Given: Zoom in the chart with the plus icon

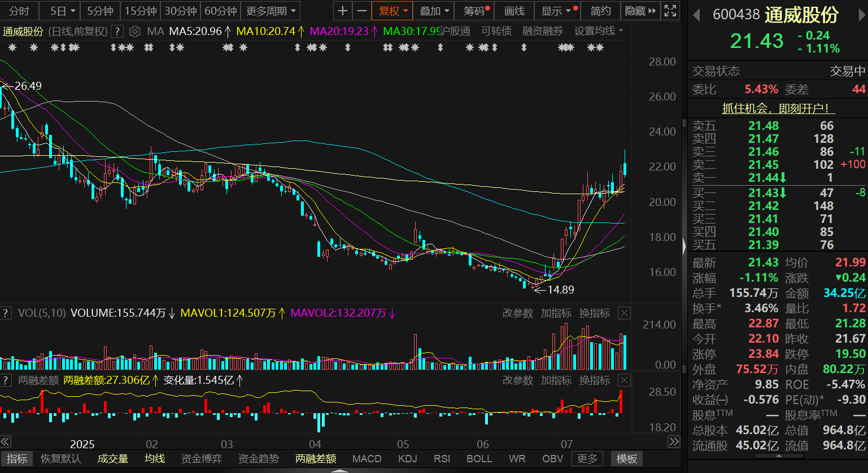Looking at the screenshot, I should tap(343, 11).
